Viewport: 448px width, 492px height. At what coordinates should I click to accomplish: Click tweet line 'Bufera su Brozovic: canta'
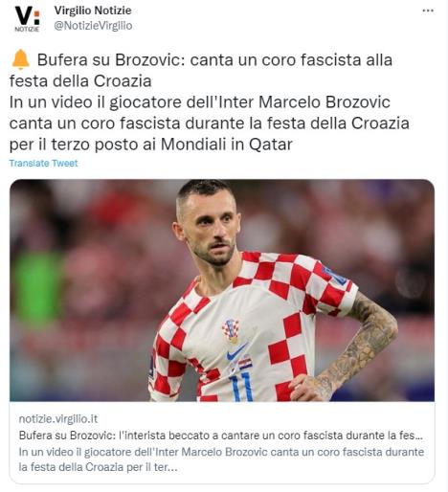[214, 59]
